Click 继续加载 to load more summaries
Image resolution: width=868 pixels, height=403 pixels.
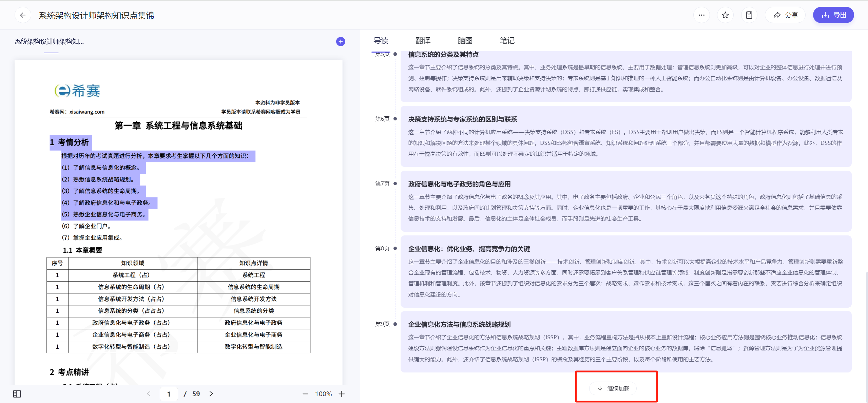pos(613,388)
